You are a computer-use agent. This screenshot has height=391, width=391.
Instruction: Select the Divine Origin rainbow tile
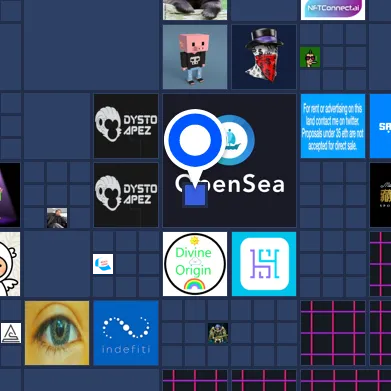[x=195, y=264]
